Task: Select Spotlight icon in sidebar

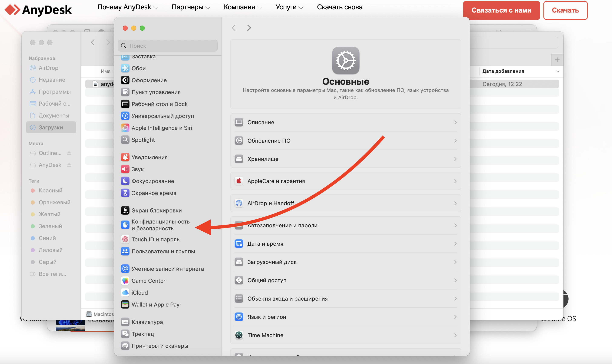Action: coord(125,140)
